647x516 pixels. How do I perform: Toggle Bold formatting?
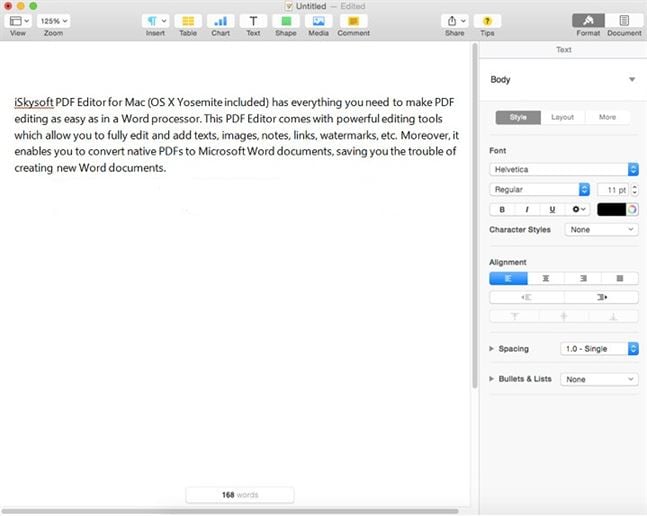click(502, 210)
